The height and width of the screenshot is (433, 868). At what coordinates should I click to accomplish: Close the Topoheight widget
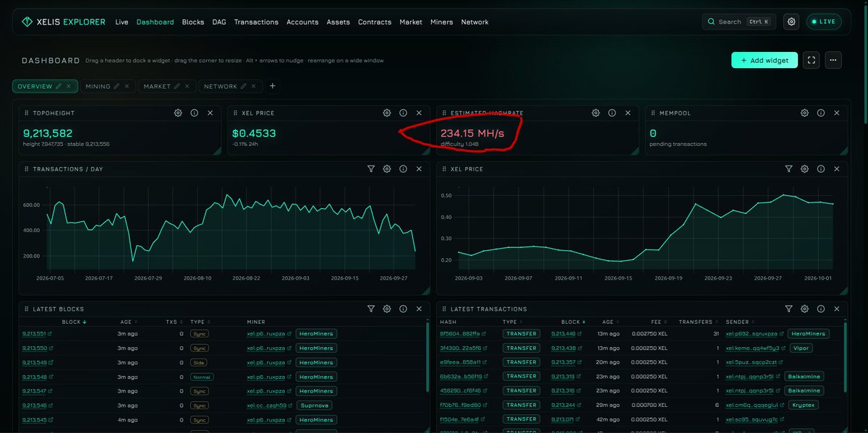click(210, 113)
